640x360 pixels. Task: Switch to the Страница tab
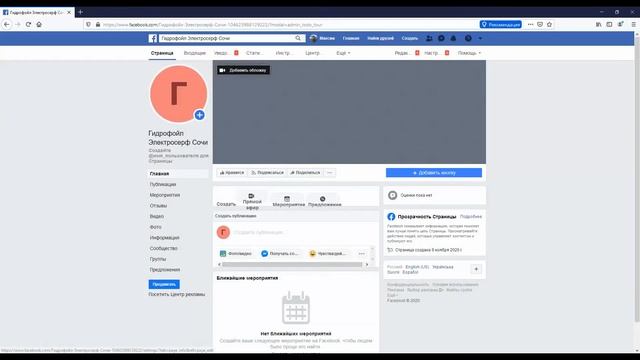coord(162,53)
